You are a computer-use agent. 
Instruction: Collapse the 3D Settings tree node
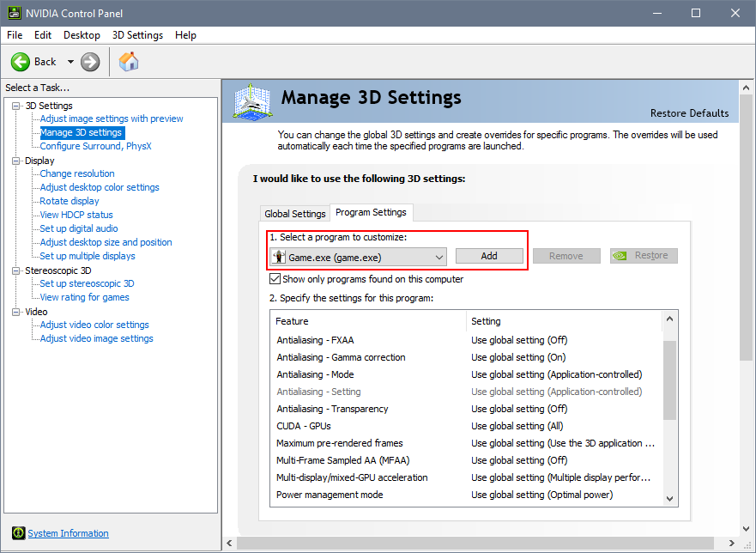[x=16, y=106]
